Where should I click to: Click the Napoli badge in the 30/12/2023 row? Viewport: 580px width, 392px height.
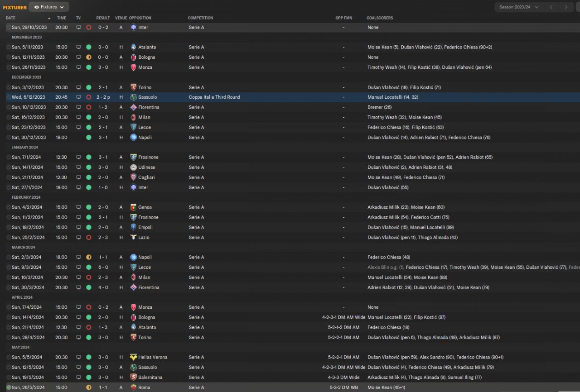(x=133, y=137)
